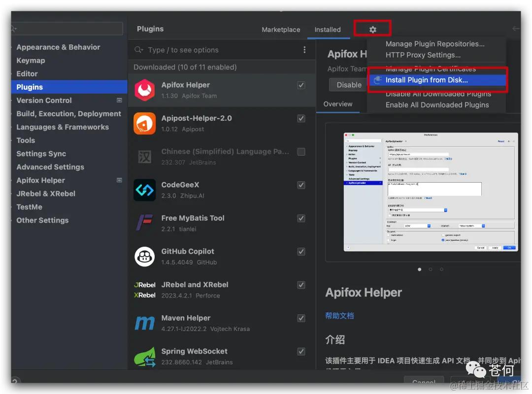Toggle the JRebel and XRebel checkbox
Image resolution: width=532 pixels, height=394 pixels.
(301, 285)
